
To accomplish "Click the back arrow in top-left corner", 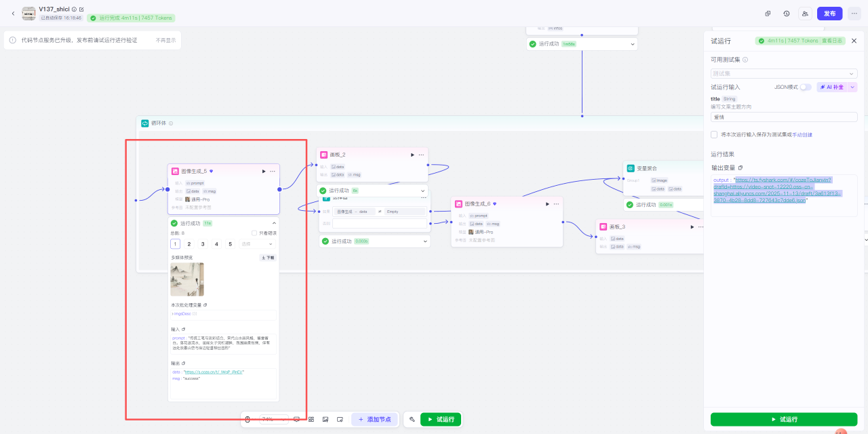I will (13, 14).
